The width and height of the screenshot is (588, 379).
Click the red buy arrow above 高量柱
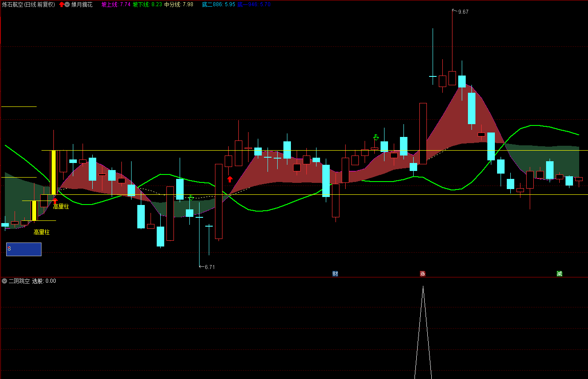(55, 201)
